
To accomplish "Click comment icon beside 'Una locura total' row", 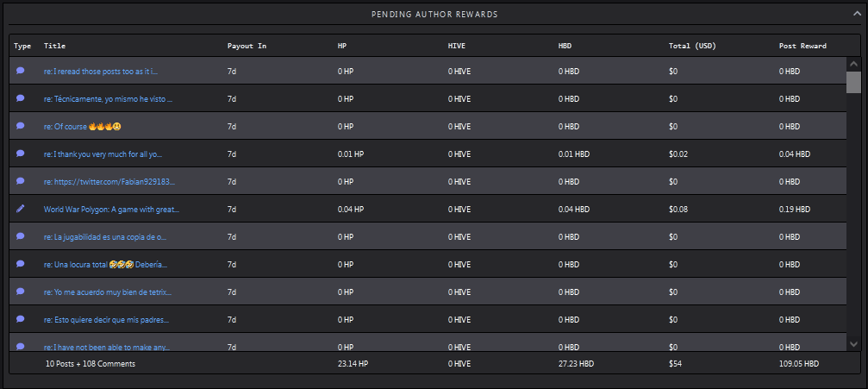I will coord(21,264).
